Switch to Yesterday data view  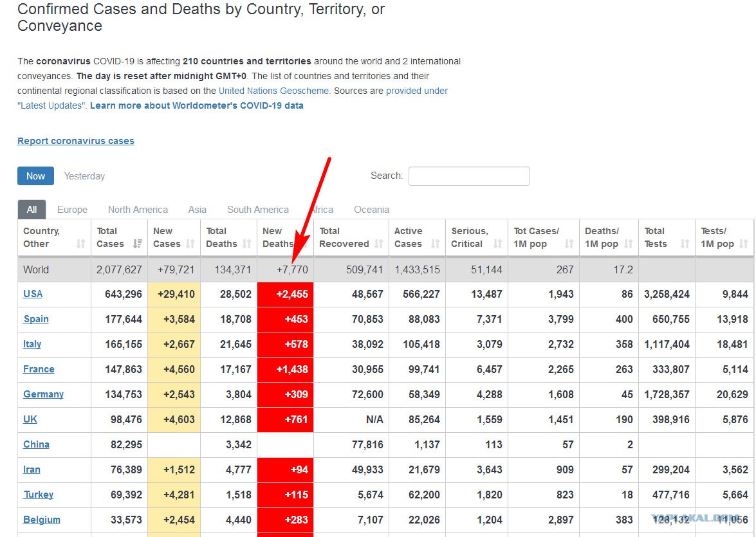click(84, 176)
